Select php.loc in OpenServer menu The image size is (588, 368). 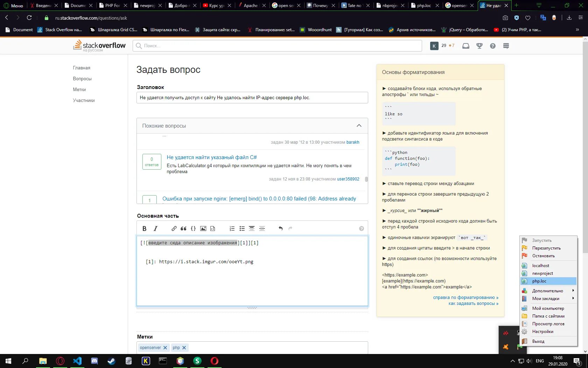pos(548,281)
